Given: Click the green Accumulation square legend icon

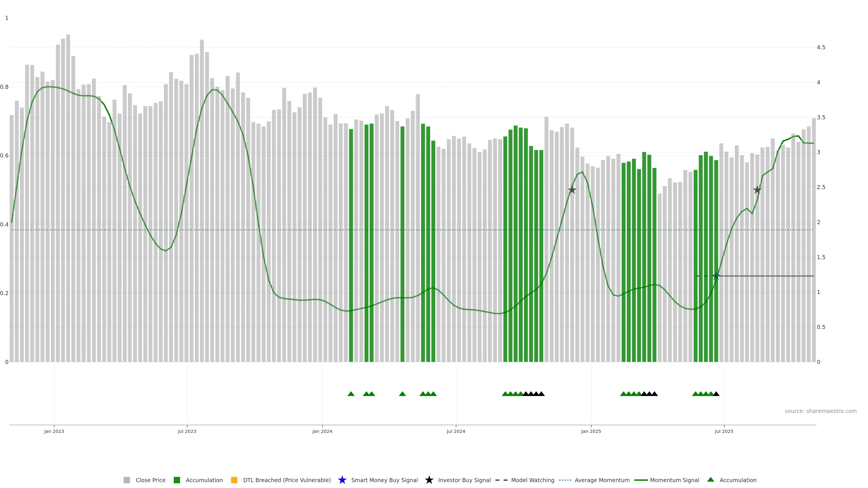Looking at the screenshot, I should 177,480.
